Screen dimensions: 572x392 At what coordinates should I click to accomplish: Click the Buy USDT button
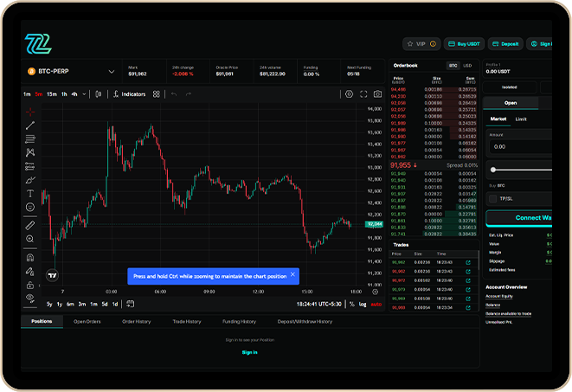(464, 44)
